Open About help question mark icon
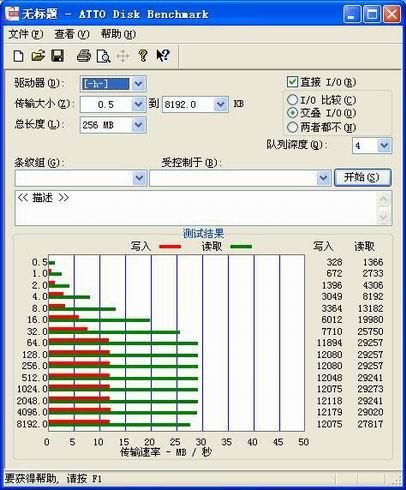Viewport: 406px width, 490px height. [143, 56]
